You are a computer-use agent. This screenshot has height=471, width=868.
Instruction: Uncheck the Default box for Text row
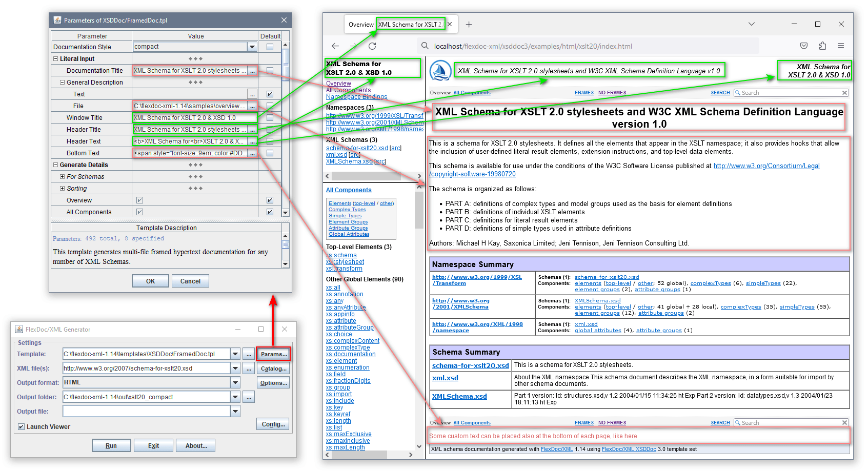click(270, 94)
